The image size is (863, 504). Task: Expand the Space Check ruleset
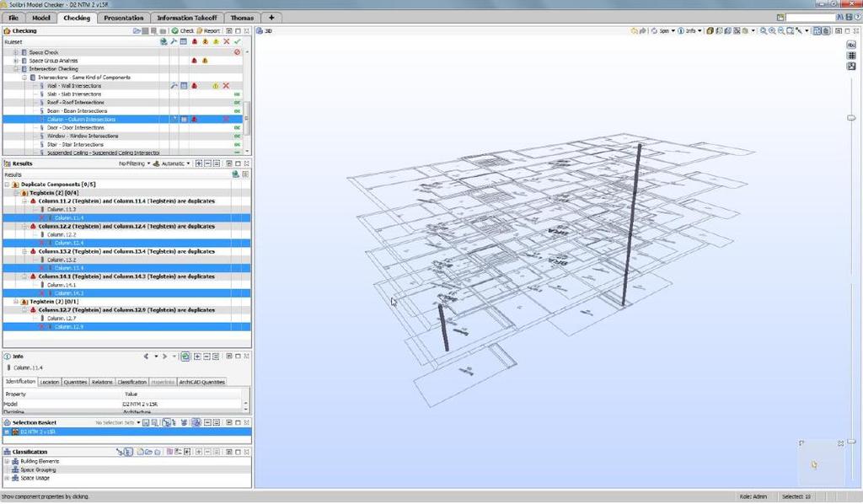(x=16, y=52)
